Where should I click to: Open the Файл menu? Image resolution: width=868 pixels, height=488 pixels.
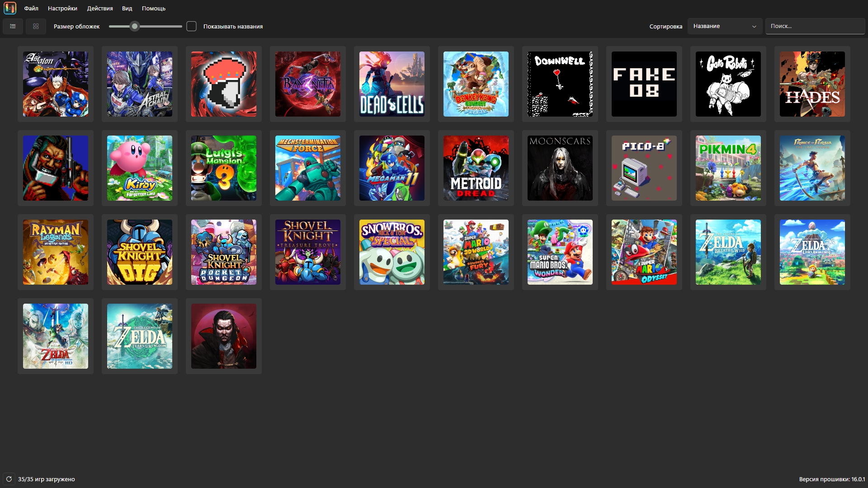point(31,8)
